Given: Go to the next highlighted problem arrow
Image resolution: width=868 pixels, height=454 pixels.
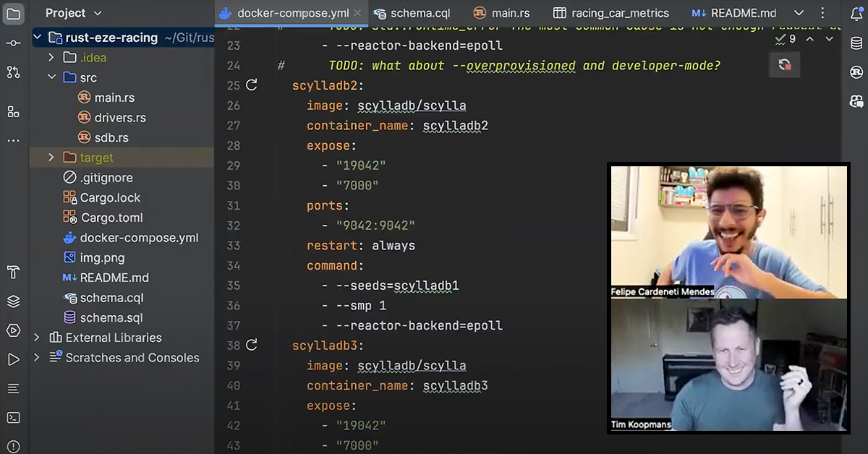Looking at the screenshot, I should click(828, 39).
